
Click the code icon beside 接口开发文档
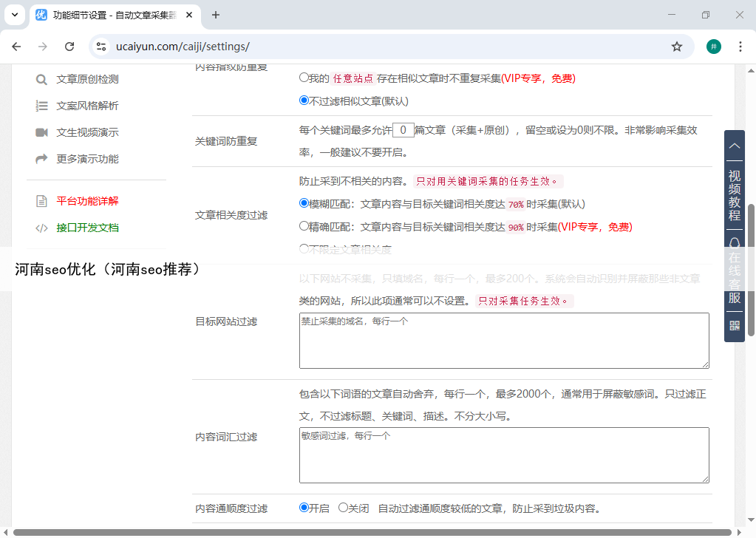click(41, 228)
